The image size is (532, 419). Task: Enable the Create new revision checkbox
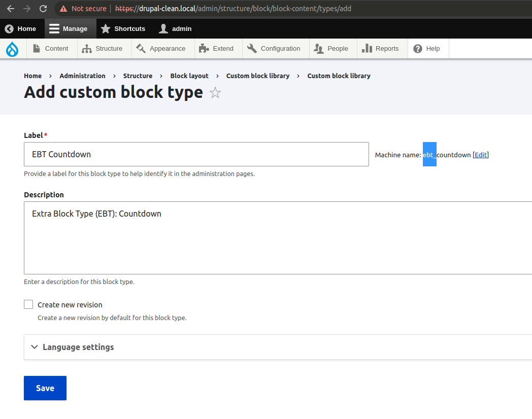coord(28,304)
